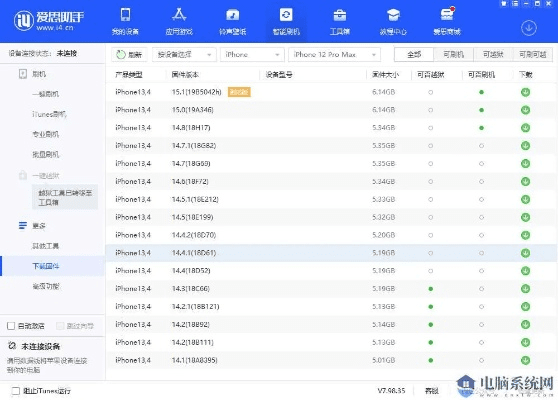Click the 未连接设备 status text
Viewport: 558px width, 400px height.
click(41, 346)
